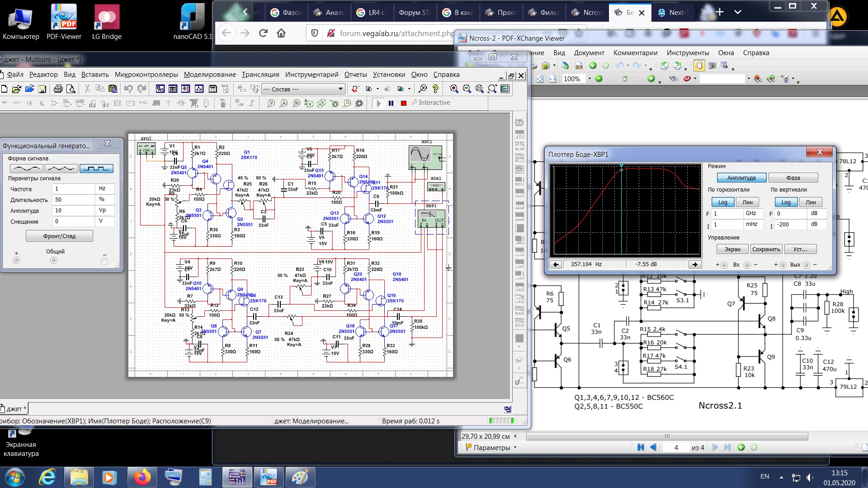Open the Комментарии menu in PDF viewer
This screenshot has width=868, height=488.
coord(635,53)
